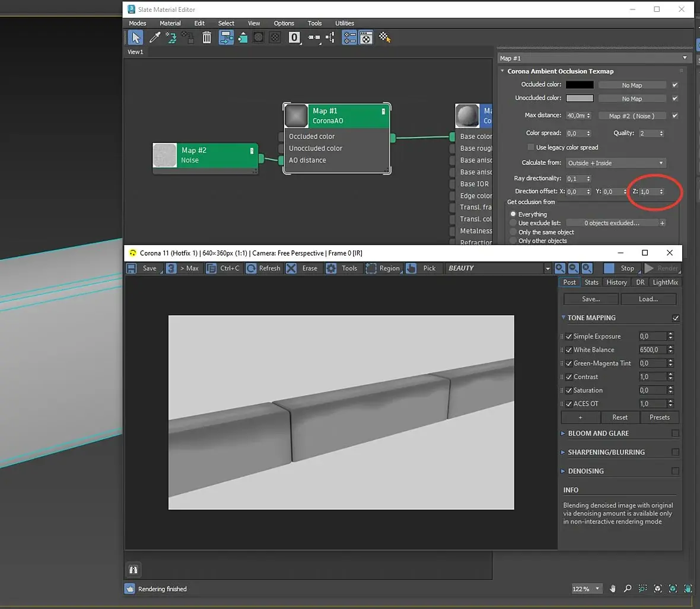The width and height of the screenshot is (700, 609).
Task: Click Assign Material to Selection icon
Action: pyautogui.click(x=188, y=38)
